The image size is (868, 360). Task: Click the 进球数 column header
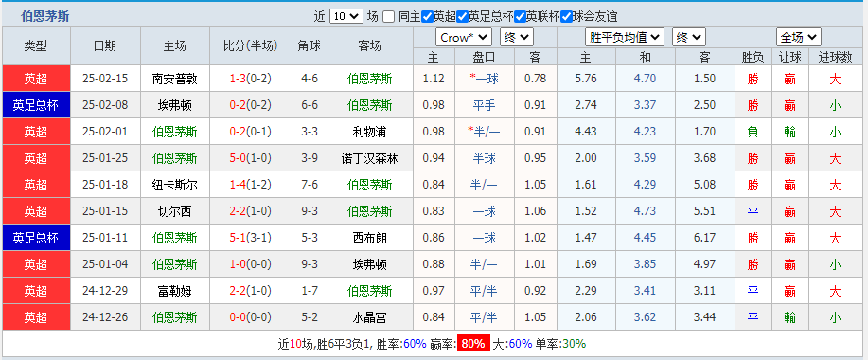pos(835,57)
